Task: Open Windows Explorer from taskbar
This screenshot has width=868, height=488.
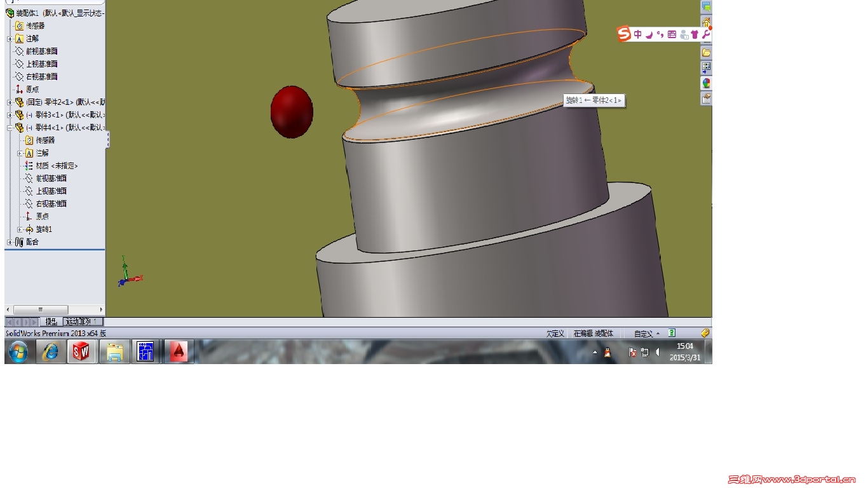Action: pyautogui.click(x=114, y=351)
